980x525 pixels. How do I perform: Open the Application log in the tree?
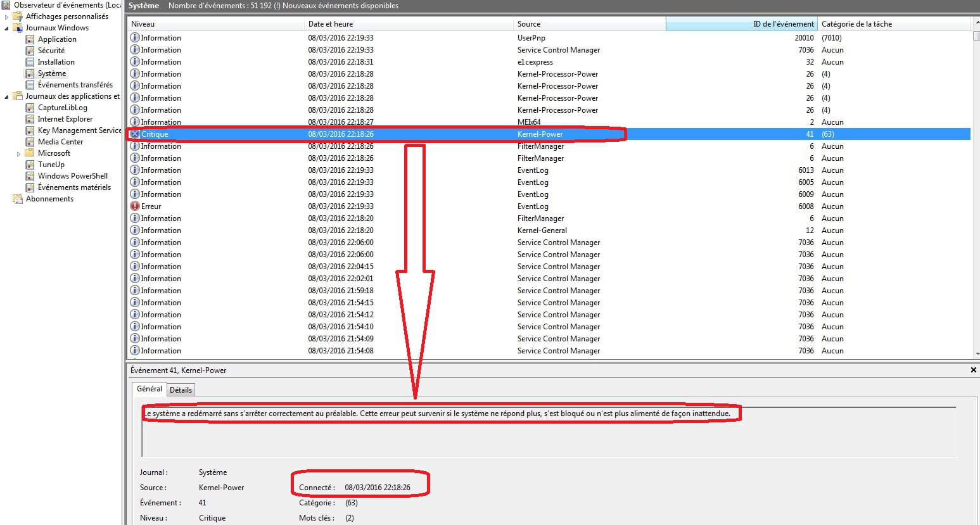56,39
